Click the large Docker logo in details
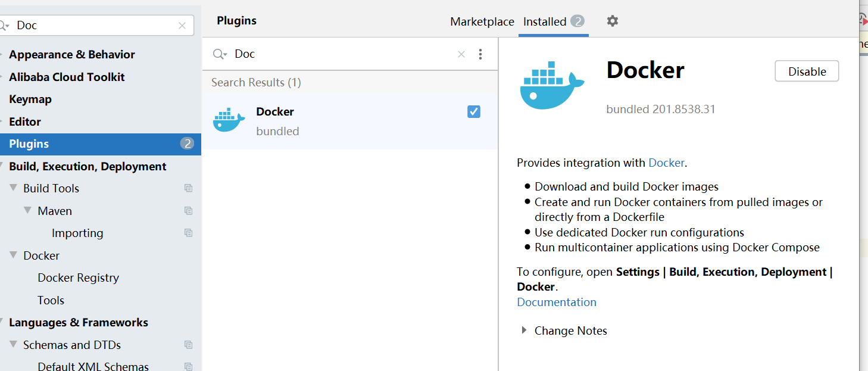The width and height of the screenshot is (868, 371). click(552, 85)
